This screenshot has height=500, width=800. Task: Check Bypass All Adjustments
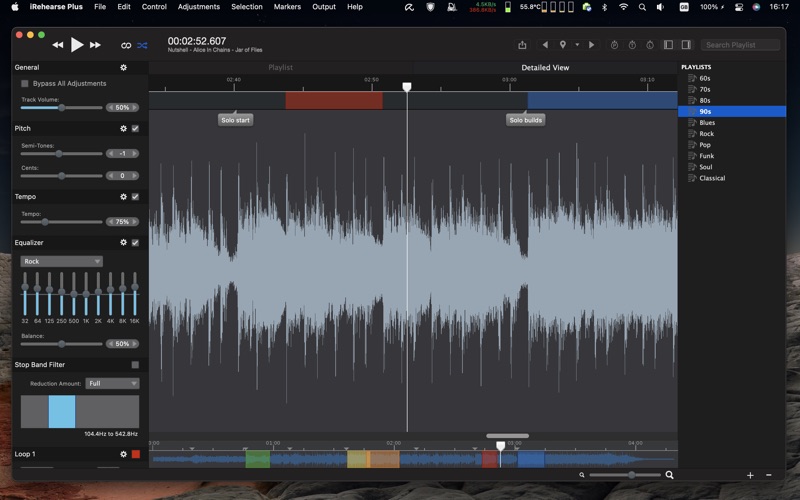click(x=24, y=84)
